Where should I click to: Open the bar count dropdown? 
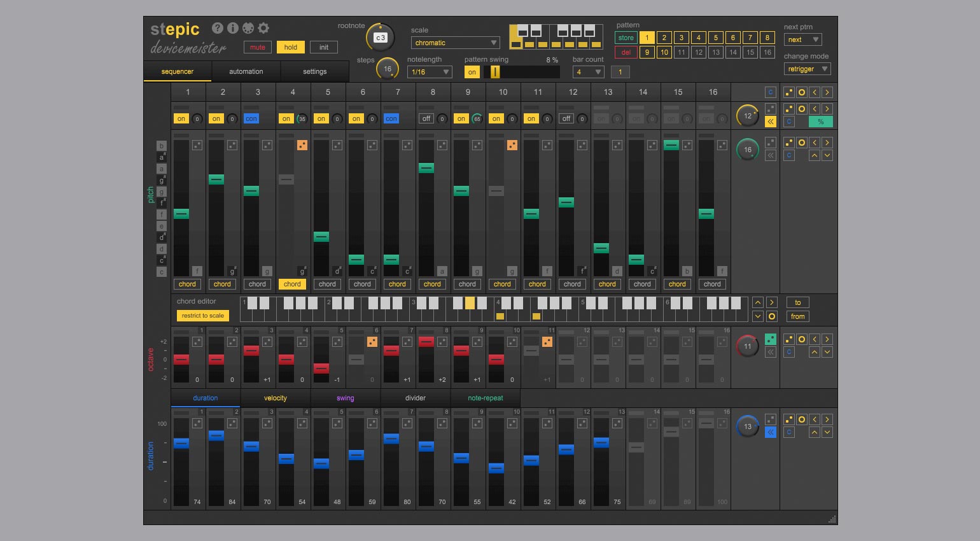[589, 72]
